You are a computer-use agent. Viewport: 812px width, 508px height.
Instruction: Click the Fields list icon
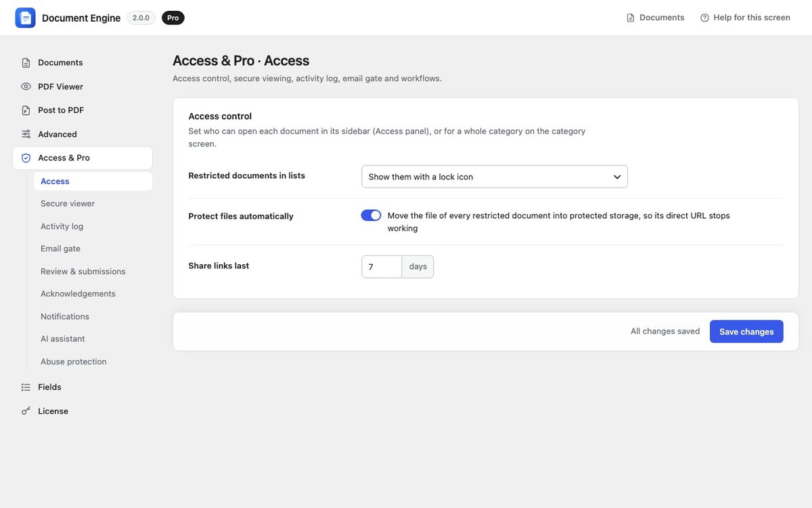pyautogui.click(x=26, y=387)
